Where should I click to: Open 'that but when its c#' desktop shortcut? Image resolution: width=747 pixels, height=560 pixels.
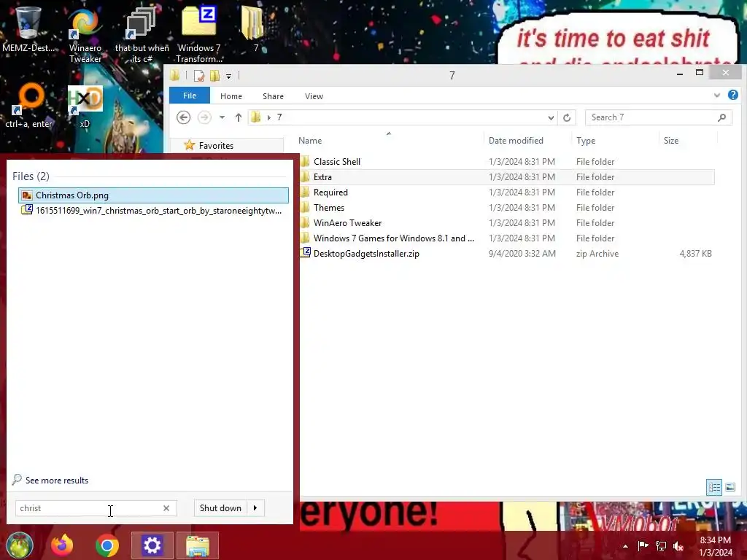142,34
